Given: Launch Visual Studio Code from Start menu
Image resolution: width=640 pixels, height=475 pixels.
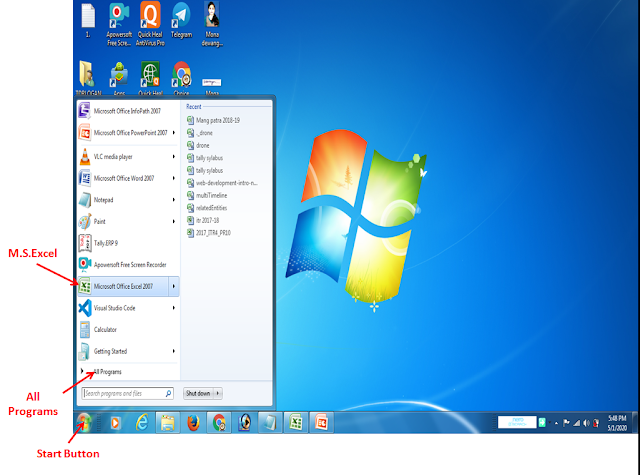Looking at the screenshot, I should point(124,308).
